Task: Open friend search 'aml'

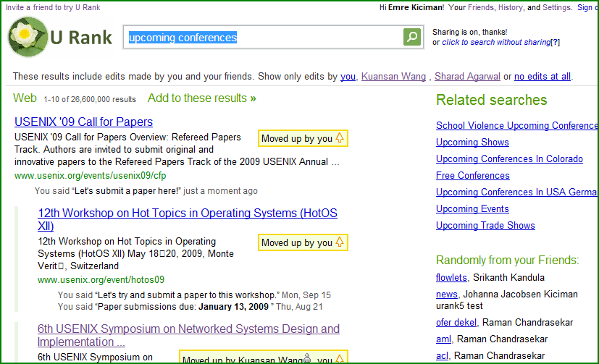Action: pyautogui.click(x=443, y=339)
